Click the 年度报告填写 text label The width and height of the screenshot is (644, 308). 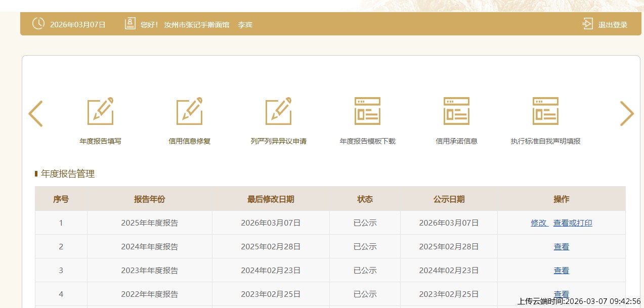[x=100, y=141]
